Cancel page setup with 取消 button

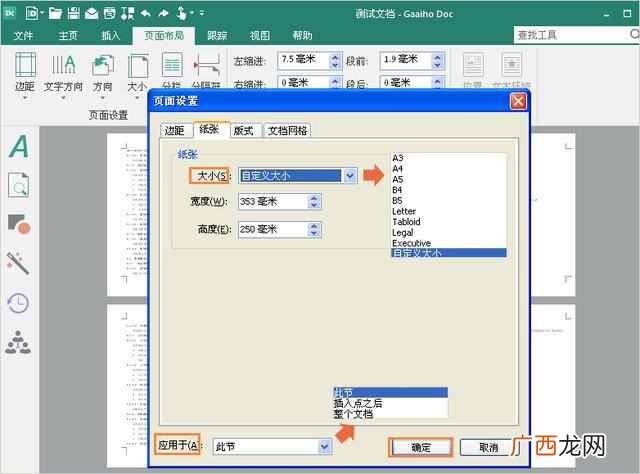point(489,447)
